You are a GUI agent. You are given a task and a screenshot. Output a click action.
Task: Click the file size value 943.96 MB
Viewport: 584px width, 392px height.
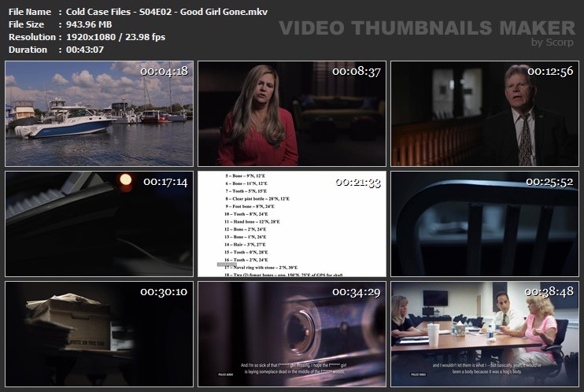(x=89, y=24)
